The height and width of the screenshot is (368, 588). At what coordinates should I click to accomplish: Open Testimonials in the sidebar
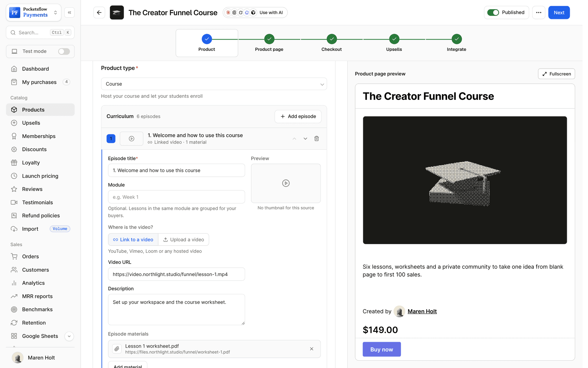coord(40,202)
